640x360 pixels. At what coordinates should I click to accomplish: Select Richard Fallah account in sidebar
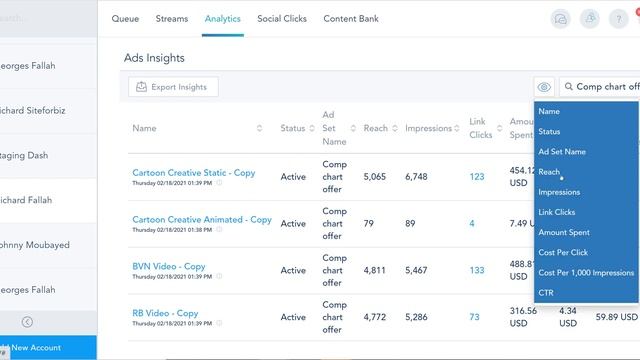coord(48,200)
